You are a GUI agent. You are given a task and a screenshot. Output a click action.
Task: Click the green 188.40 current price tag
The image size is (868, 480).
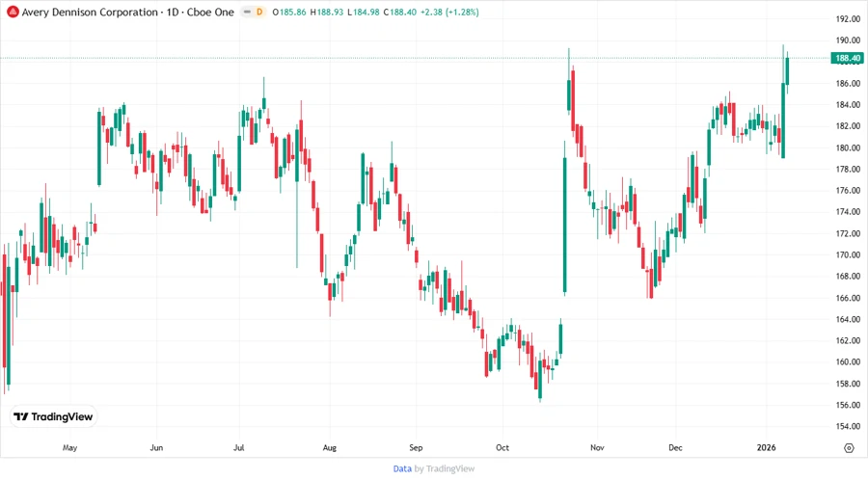coord(847,58)
